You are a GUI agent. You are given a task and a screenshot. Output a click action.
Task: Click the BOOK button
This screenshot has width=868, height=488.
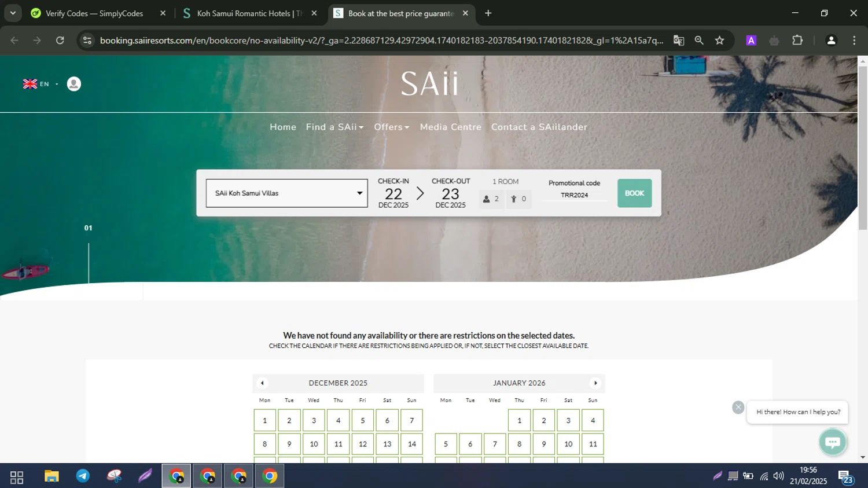[x=635, y=193]
